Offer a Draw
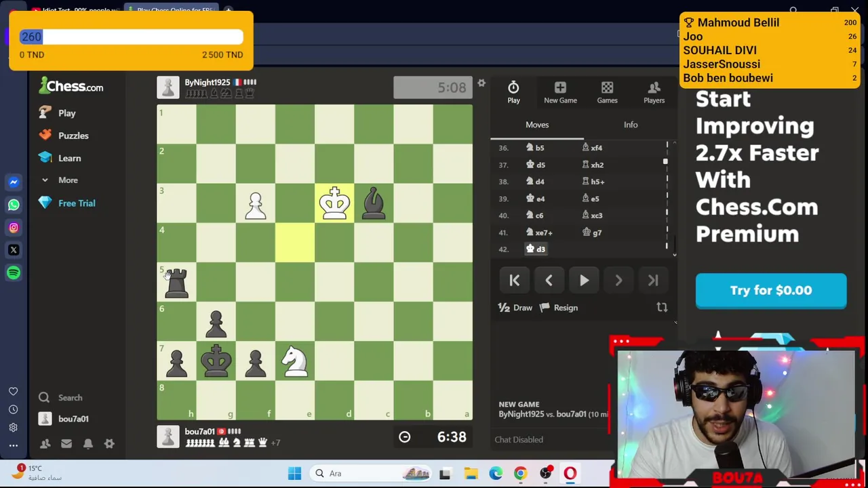The width and height of the screenshot is (868, 488). (515, 308)
